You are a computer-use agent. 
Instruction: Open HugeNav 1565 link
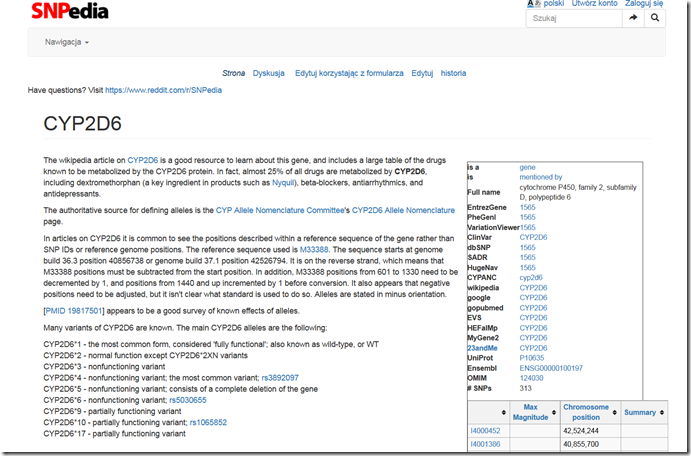pyautogui.click(x=527, y=268)
